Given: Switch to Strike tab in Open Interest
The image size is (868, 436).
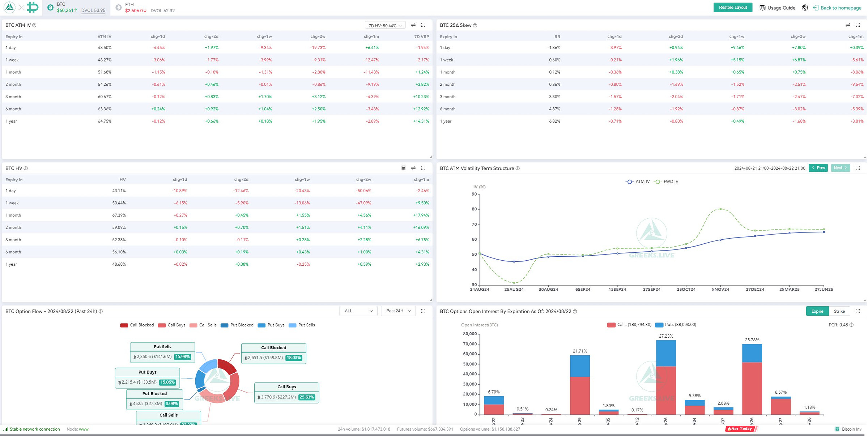Looking at the screenshot, I should pos(839,311).
